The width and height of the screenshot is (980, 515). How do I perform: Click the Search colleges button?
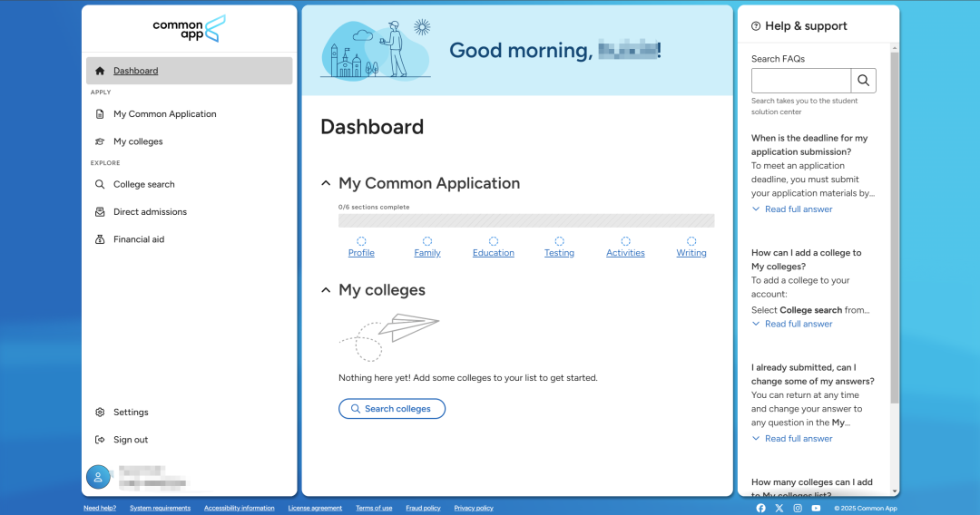[392, 409]
